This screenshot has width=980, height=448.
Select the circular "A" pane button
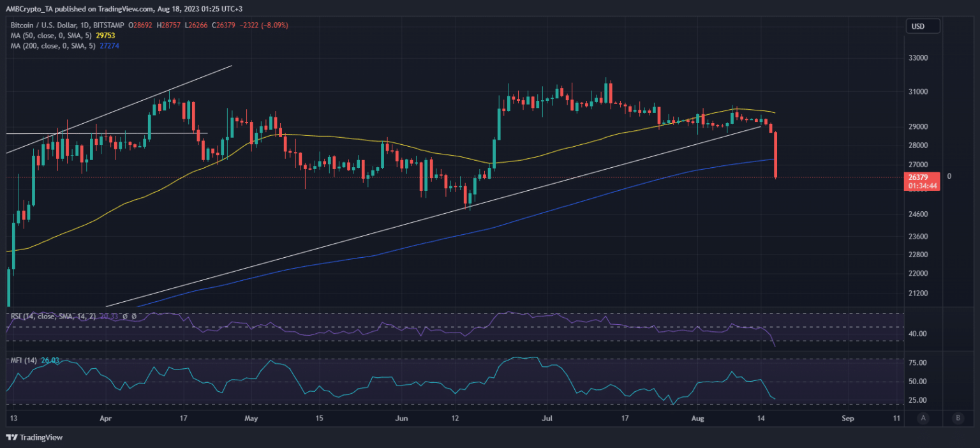923,417
